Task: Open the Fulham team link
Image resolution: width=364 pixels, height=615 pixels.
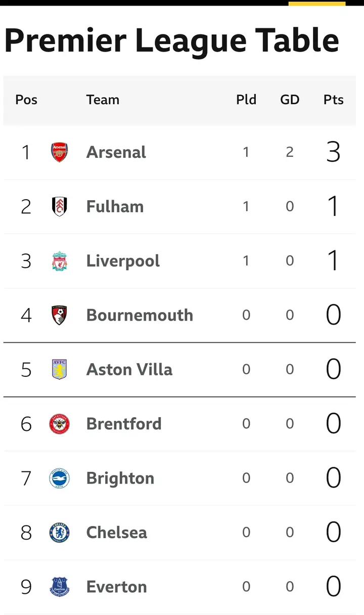Action: 115,206
